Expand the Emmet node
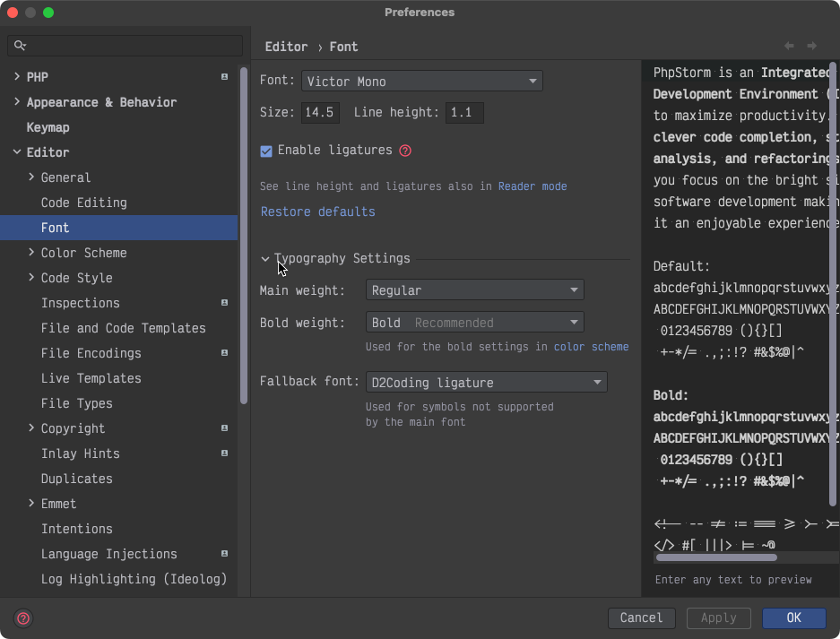Viewport: 840px width, 639px height. pos(31,504)
